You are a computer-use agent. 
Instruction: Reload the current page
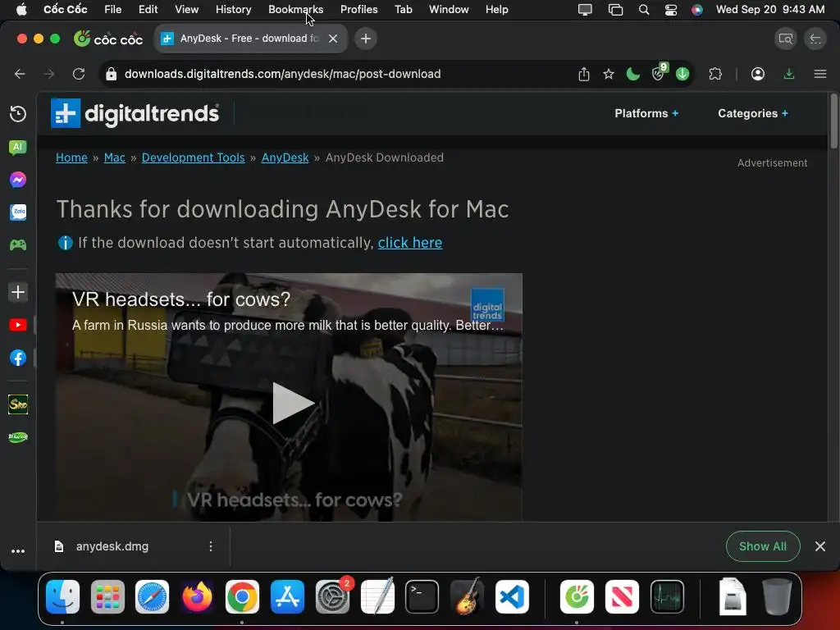79,74
